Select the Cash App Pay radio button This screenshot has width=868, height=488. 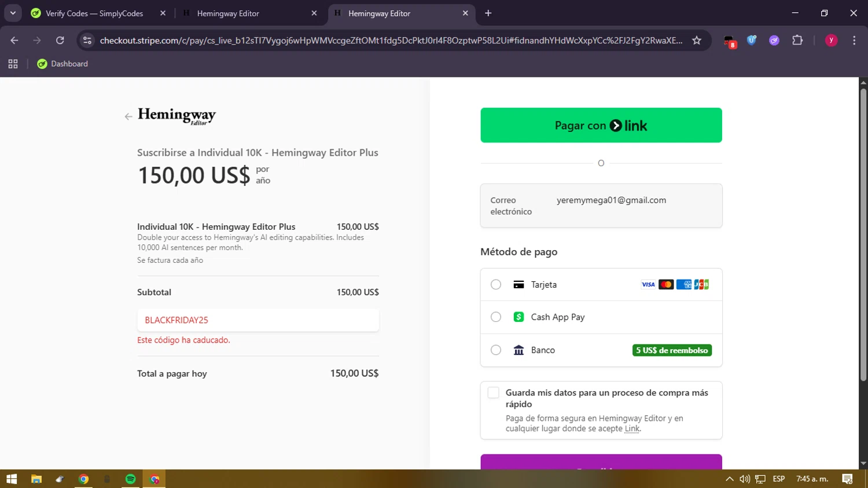496,317
